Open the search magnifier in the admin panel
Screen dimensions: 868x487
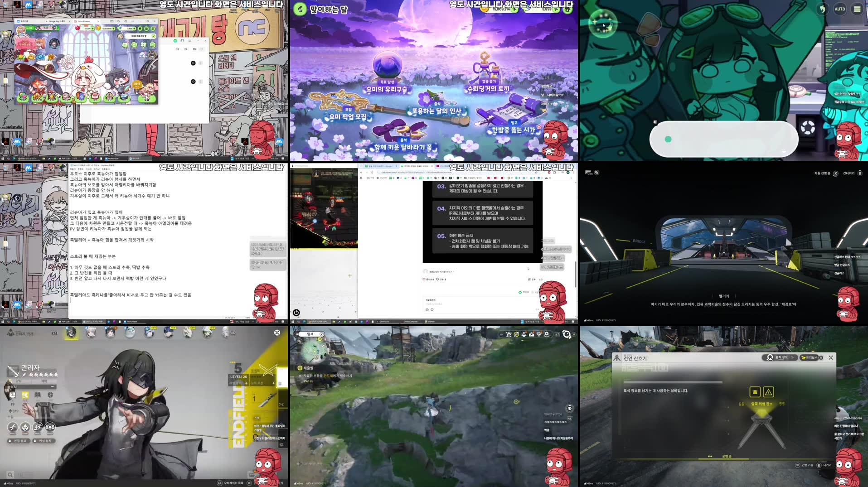pyautogui.click(x=10, y=474)
